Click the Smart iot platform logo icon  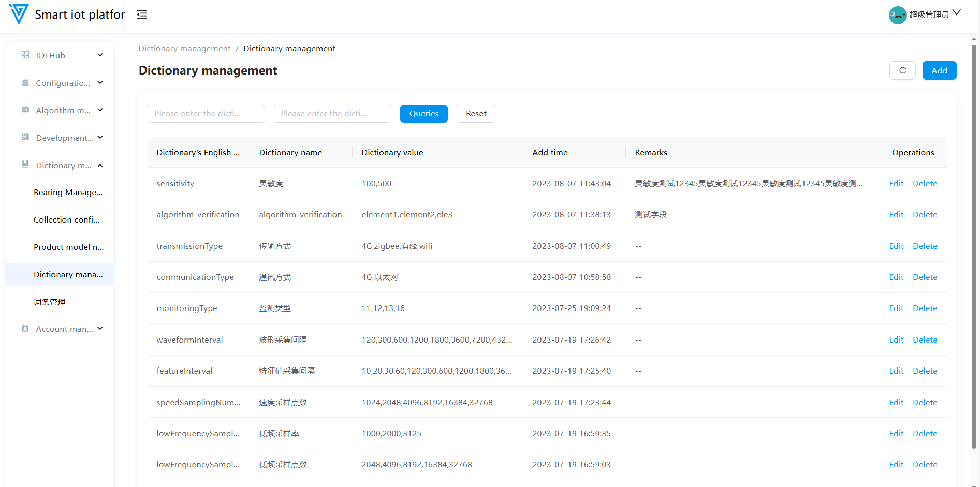[19, 14]
